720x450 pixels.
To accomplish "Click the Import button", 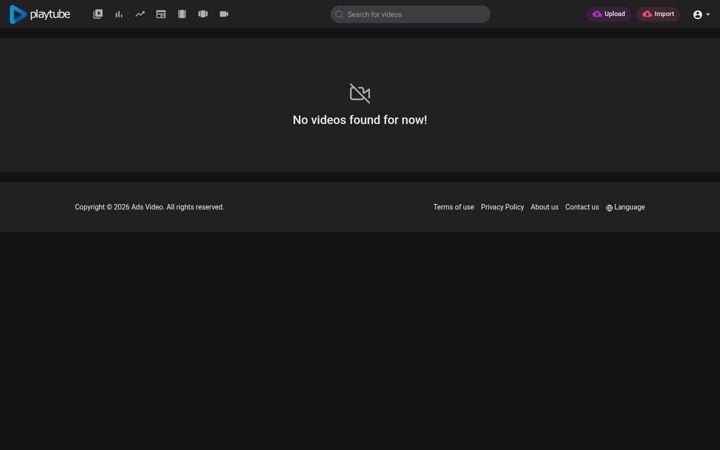I will 658,14.
